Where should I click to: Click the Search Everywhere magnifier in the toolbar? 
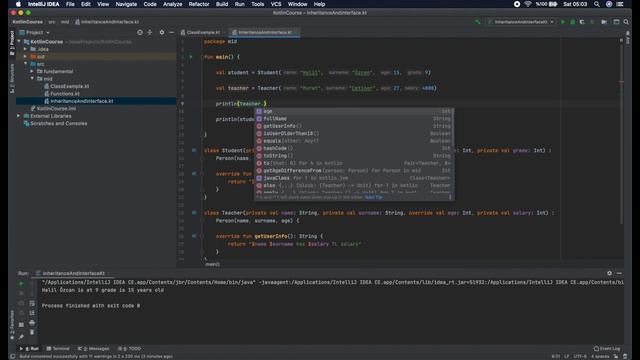(x=626, y=22)
